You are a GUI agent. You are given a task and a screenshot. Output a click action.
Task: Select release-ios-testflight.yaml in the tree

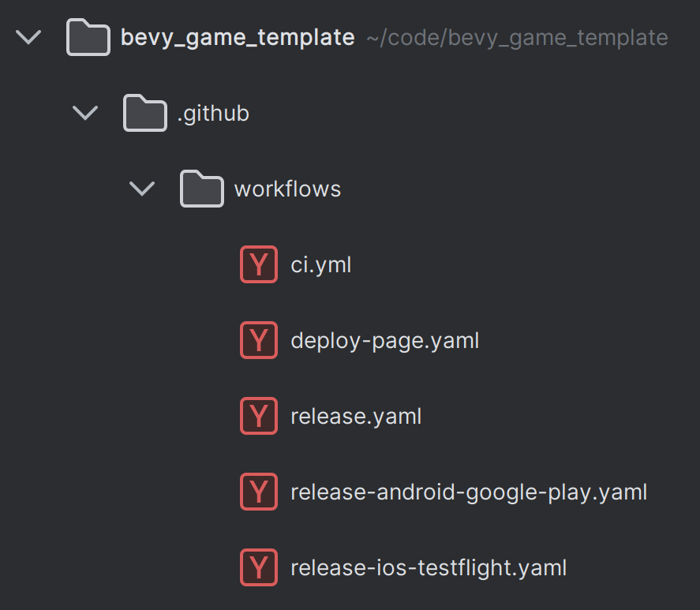[429, 567]
